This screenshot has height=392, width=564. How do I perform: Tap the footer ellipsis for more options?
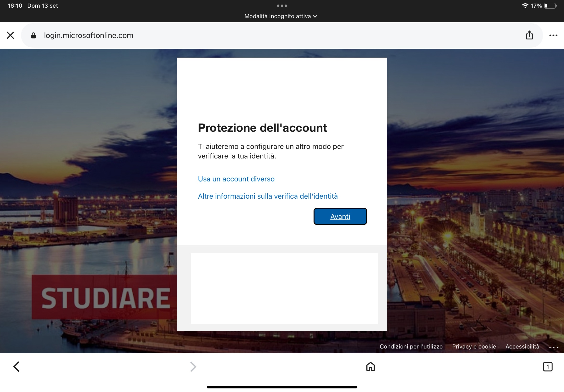(554, 347)
